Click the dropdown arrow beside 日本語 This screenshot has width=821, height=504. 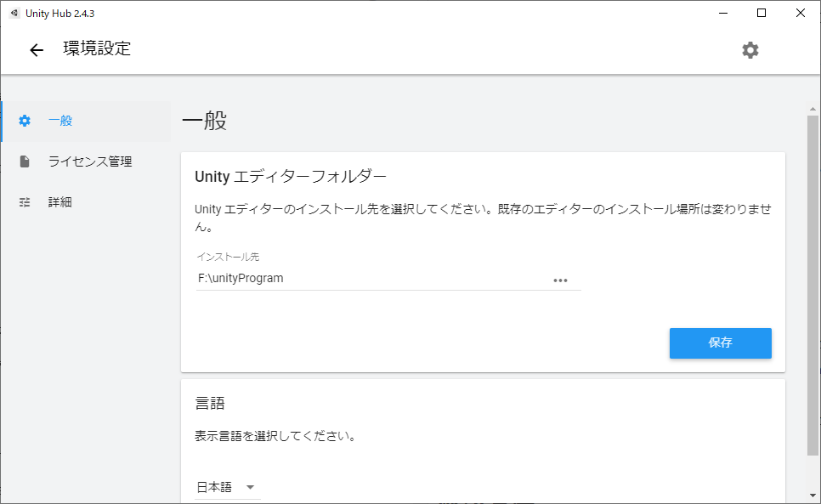pyautogui.click(x=249, y=487)
